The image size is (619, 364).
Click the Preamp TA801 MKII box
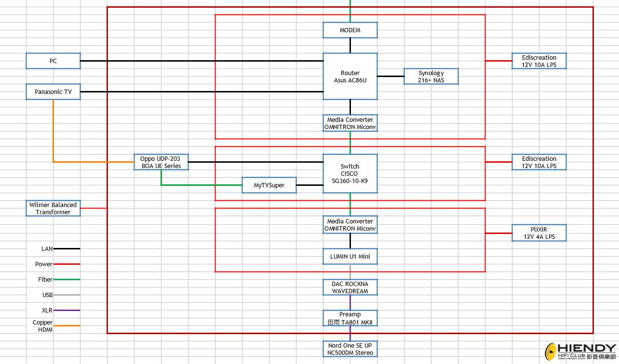(350, 318)
